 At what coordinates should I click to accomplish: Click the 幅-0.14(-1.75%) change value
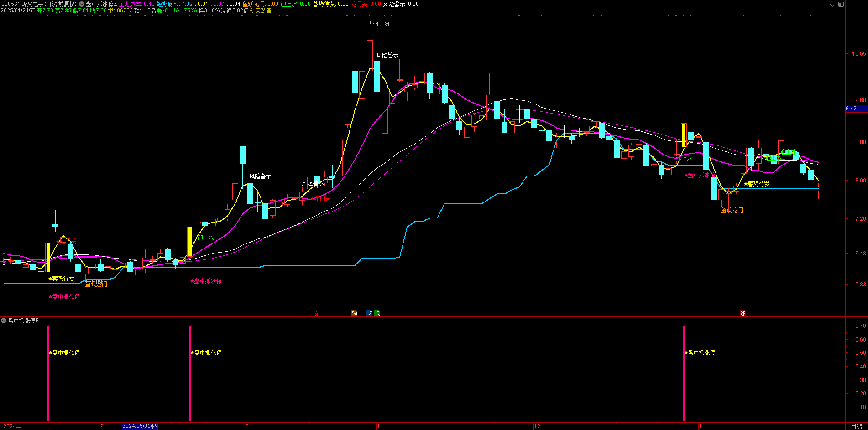click(177, 10)
